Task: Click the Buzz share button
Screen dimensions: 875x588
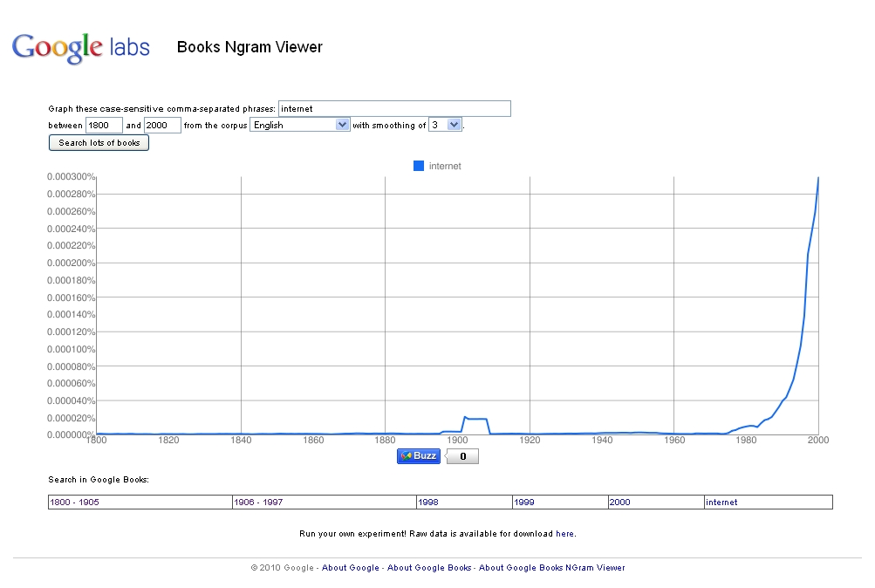Action: [x=419, y=456]
